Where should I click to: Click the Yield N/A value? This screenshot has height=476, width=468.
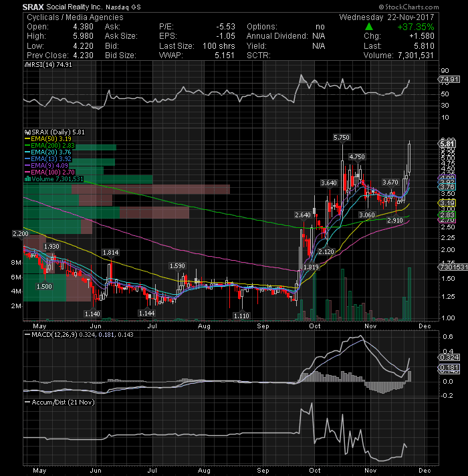[319, 46]
